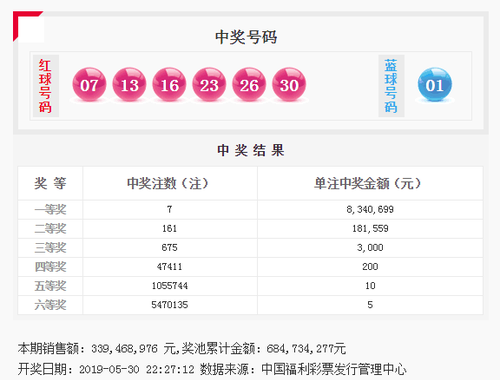This screenshot has width=500, height=380.
Task: Click first prize amount 8,340,699
Action: click(x=370, y=209)
